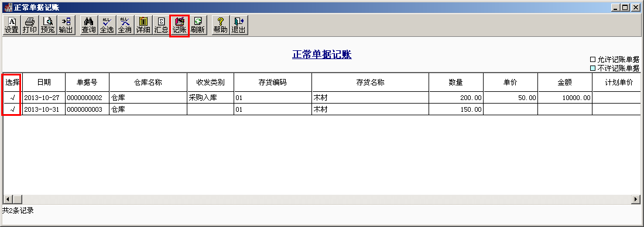Select the date cell 2013-10-27

pyautogui.click(x=44, y=98)
